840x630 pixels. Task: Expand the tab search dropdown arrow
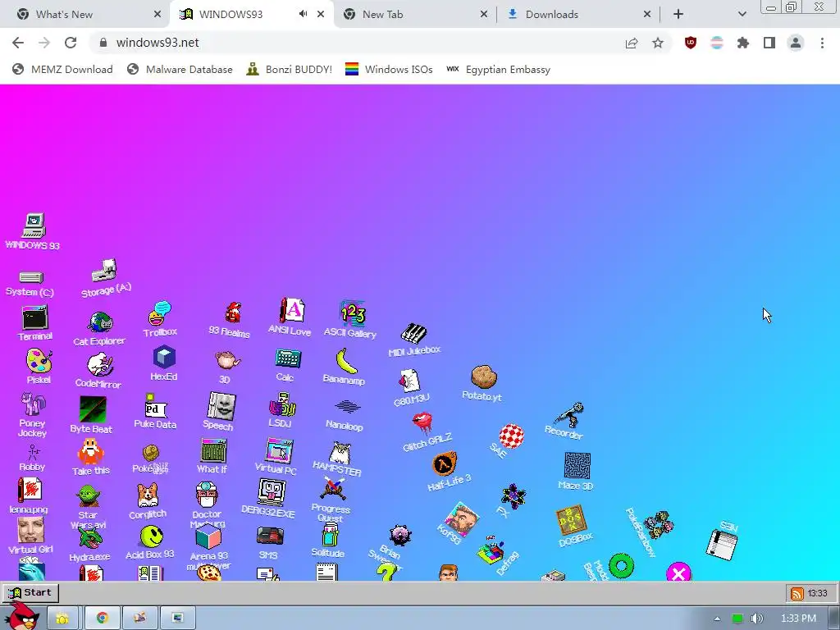point(742,15)
